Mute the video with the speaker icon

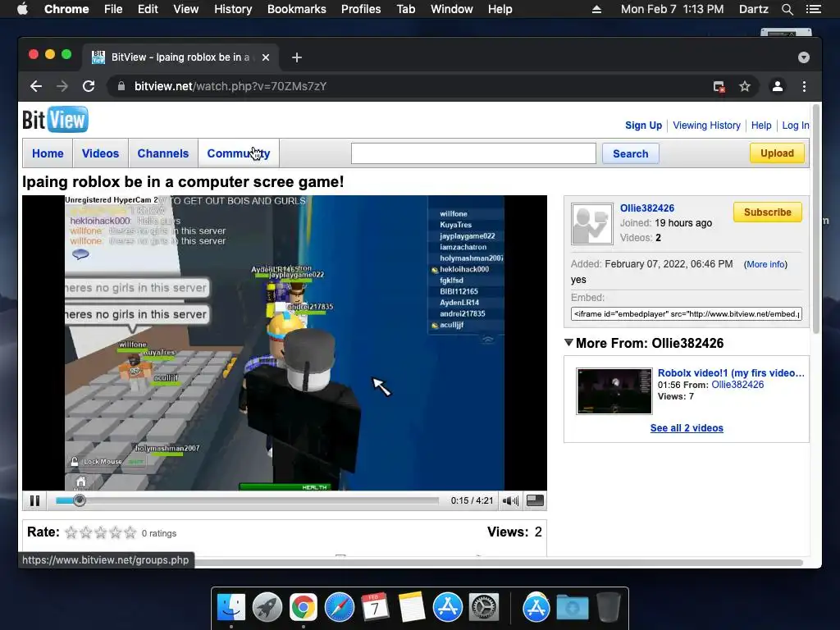coord(510,500)
